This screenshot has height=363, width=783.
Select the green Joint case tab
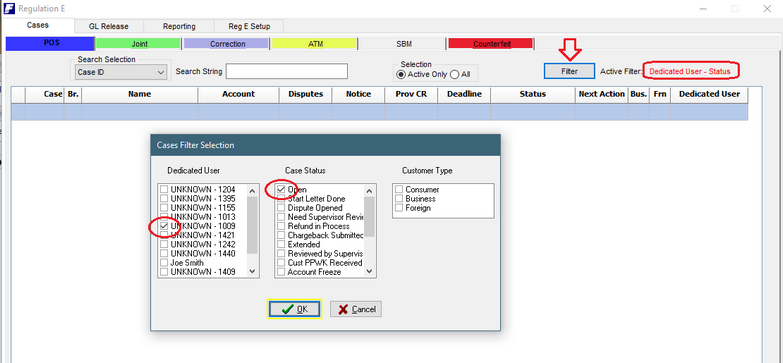click(x=139, y=44)
